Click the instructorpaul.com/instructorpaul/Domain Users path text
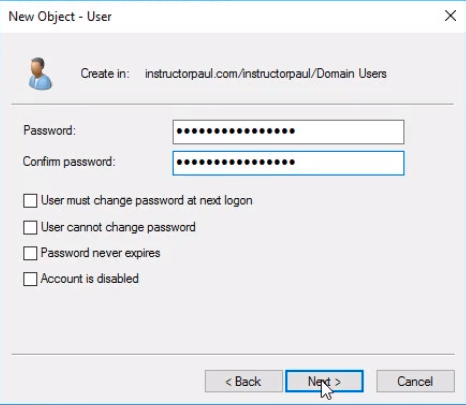This screenshot has width=466, height=405. coord(266,74)
